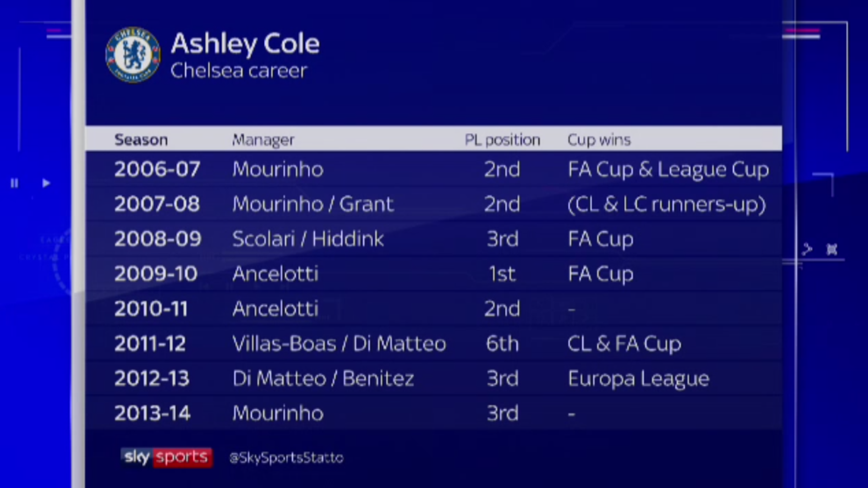This screenshot has height=488, width=868.
Task: Click the CL & FA Cup entry
Action: [624, 344]
